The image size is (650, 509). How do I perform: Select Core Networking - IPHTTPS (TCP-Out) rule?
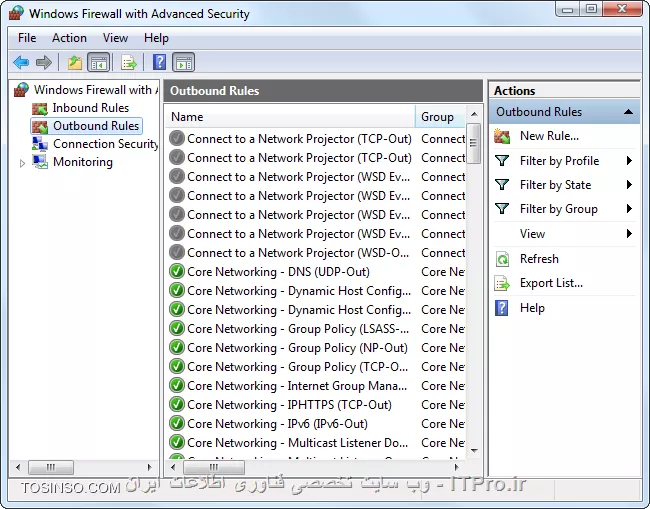(x=289, y=405)
